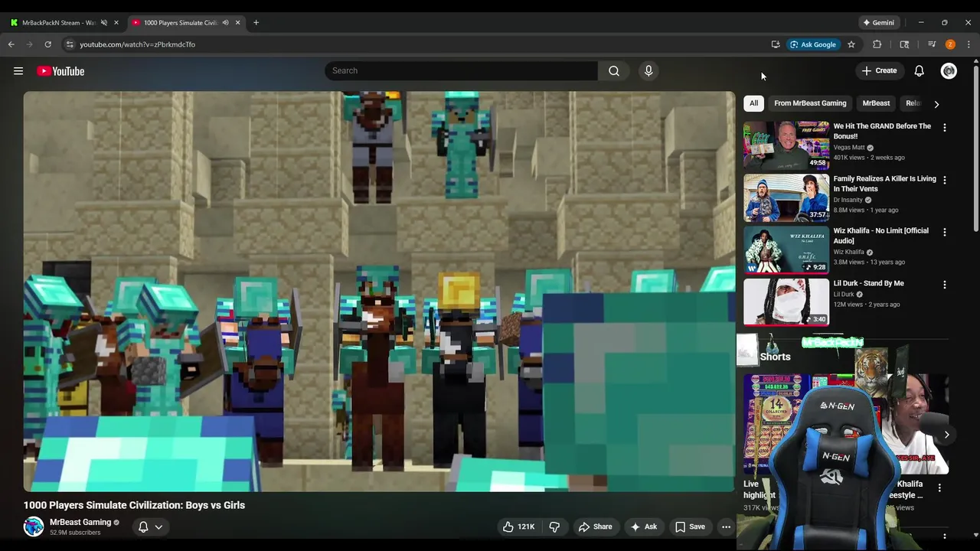Click the Create button
Viewport: 980px width, 551px height.
(x=879, y=71)
